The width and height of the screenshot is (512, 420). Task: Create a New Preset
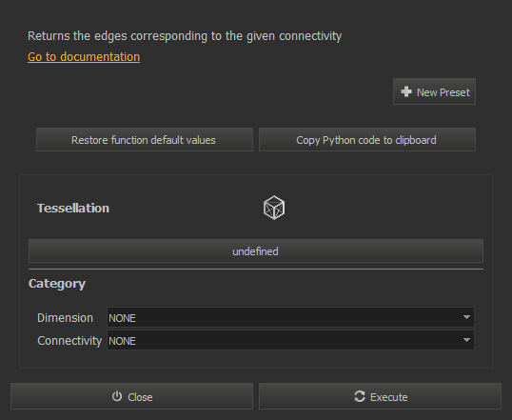tap(434, 91)
